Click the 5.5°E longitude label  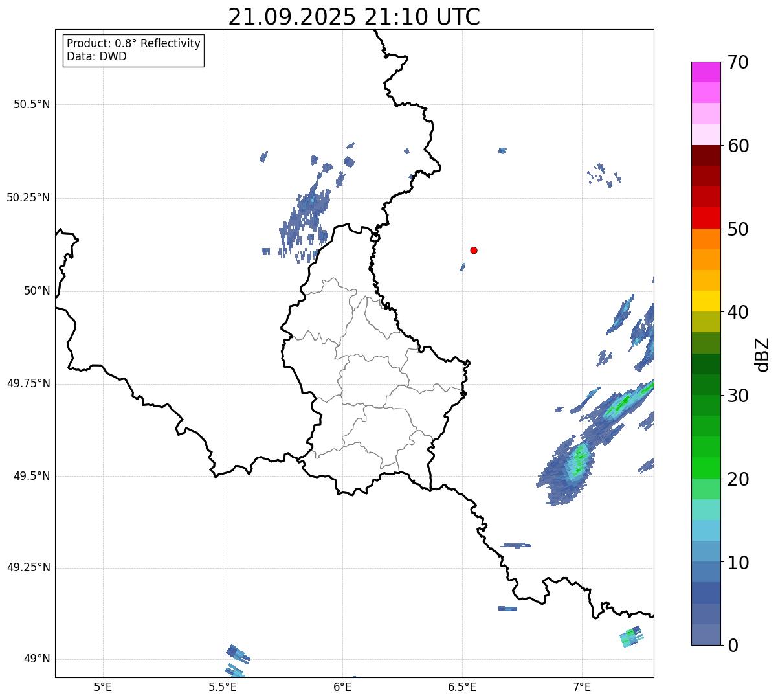(223, 686)
